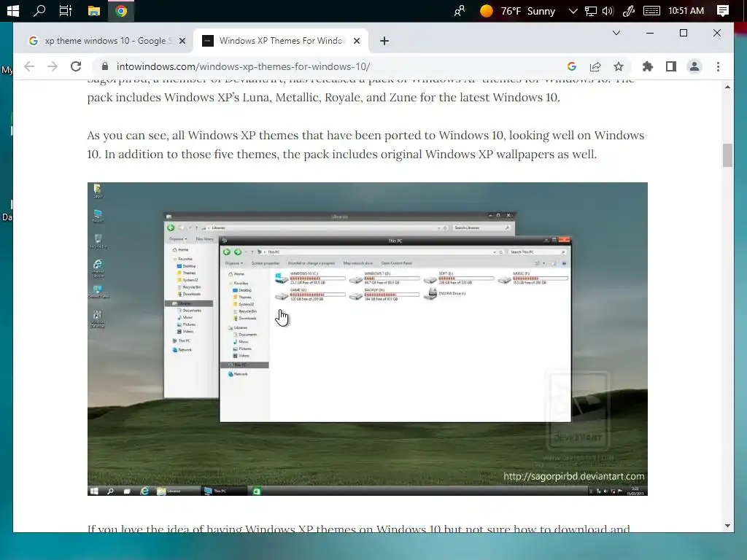This screenshot has height=560, width=747.
Task: View site information via the padlock icon
Action: point(105,66)
